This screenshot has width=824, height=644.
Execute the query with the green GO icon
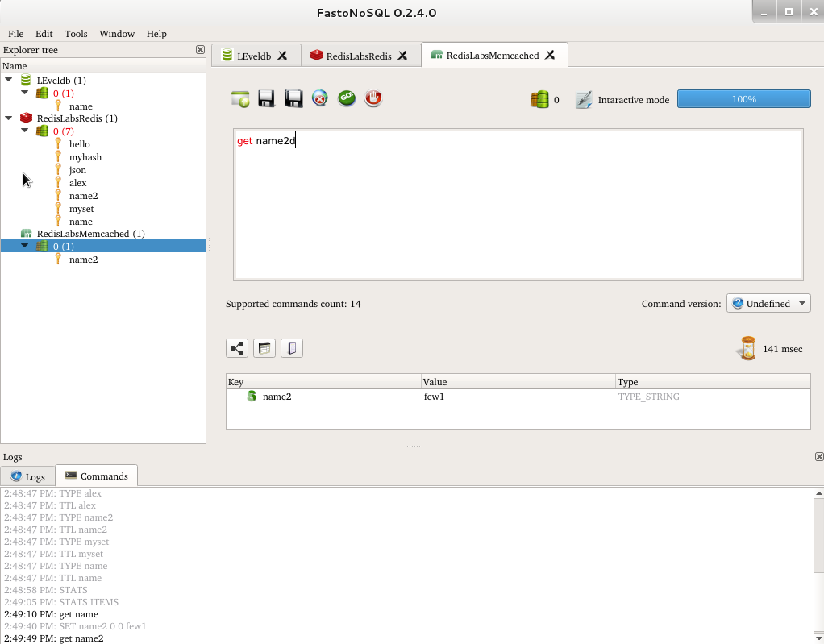(x=347, y=98)
